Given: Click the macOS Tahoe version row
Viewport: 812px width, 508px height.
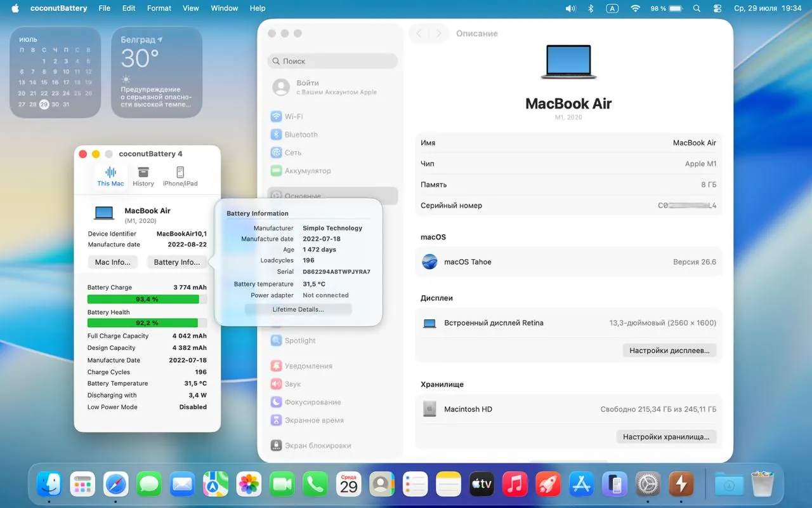Looking at the screenshot, I should click(568, 262).
